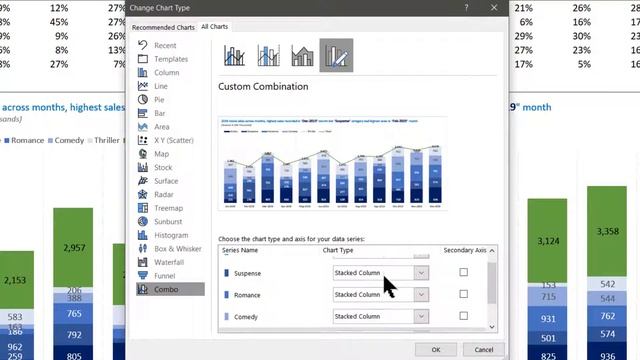This screenshot has width=640, height=360.
Task: Open Suspense chart type dropdown arrow
Action: 421,273
